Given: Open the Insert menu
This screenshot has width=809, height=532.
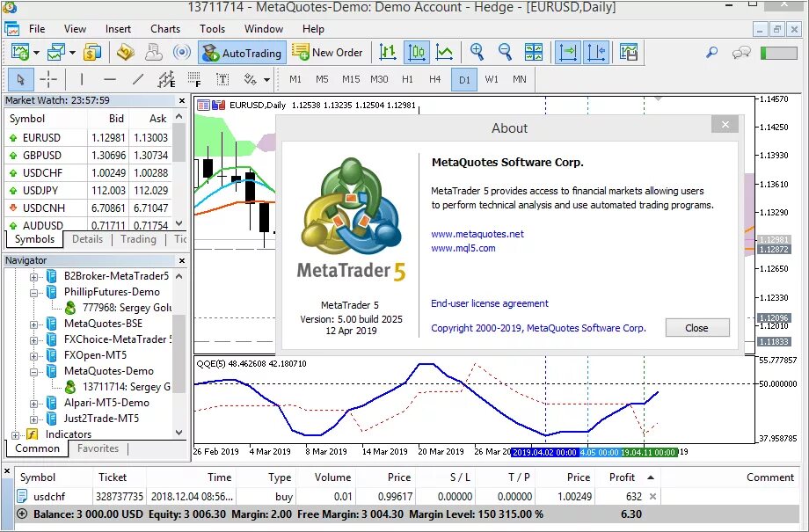Looking at the screenshot, I should pos(118,29).
